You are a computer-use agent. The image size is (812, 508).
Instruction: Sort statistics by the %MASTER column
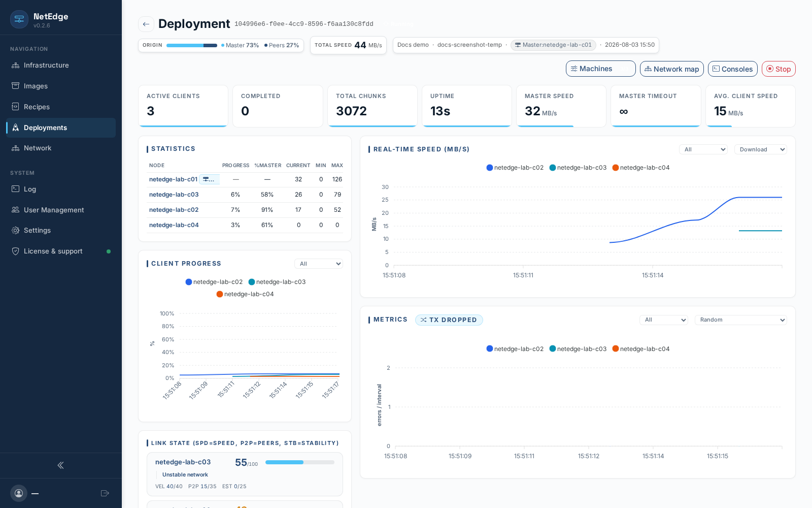tap(267, 166)
